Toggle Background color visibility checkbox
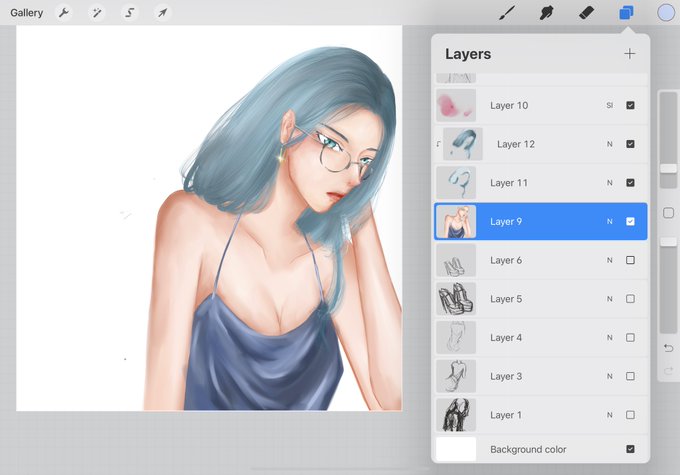 [630, 449]
